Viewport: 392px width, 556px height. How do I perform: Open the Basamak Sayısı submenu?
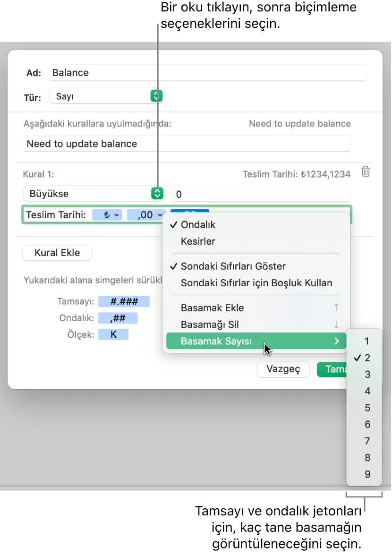click(256, 341)
